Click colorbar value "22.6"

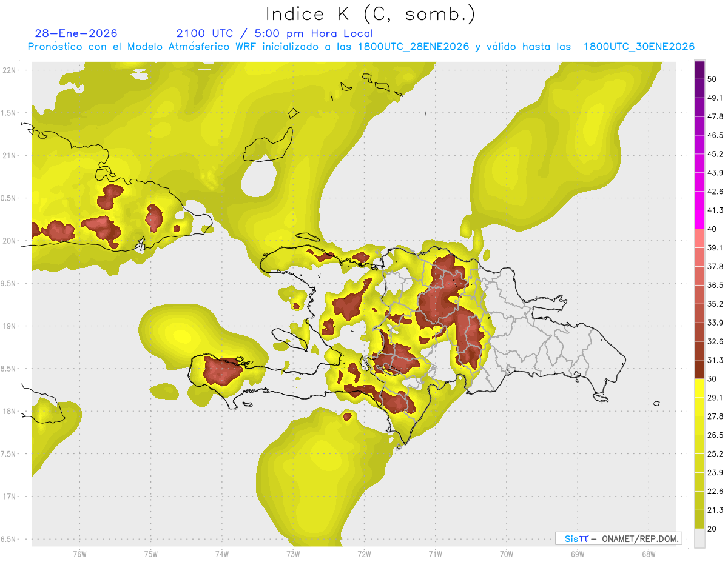pos(715,492)
